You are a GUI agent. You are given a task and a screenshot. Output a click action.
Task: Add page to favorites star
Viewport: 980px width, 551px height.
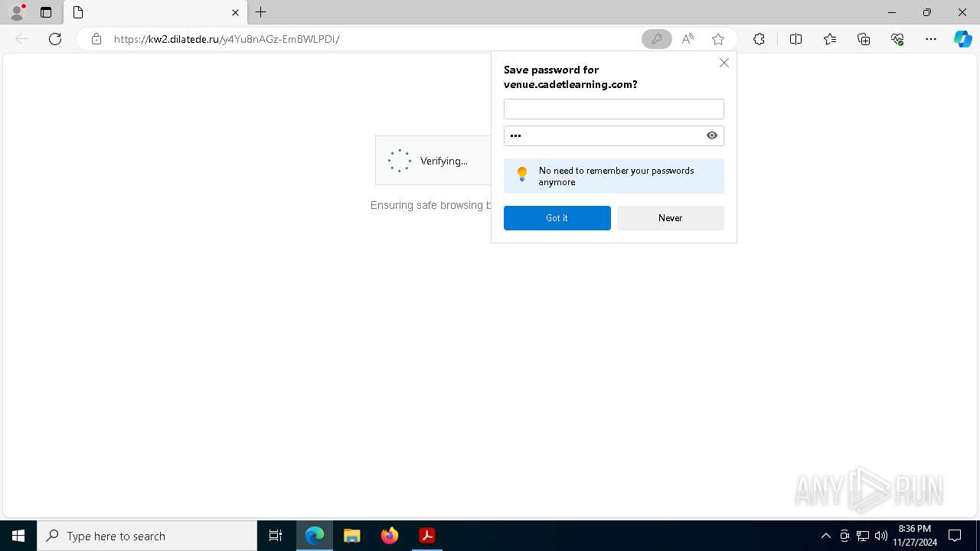(718, 39)
